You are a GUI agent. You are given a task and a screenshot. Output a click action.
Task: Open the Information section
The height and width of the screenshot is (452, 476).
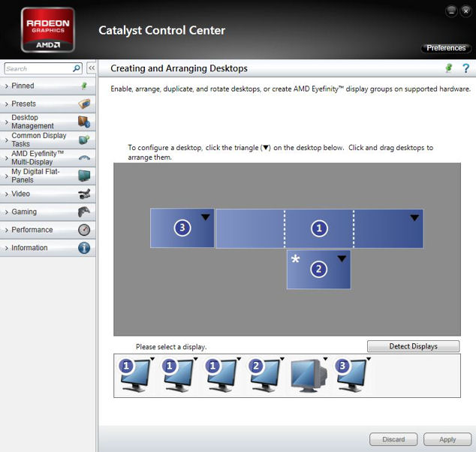(x=47, y=248)
